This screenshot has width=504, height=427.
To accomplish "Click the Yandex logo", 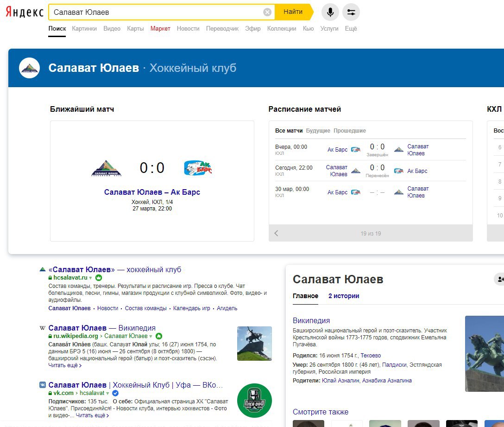I will tap(25, 12).
